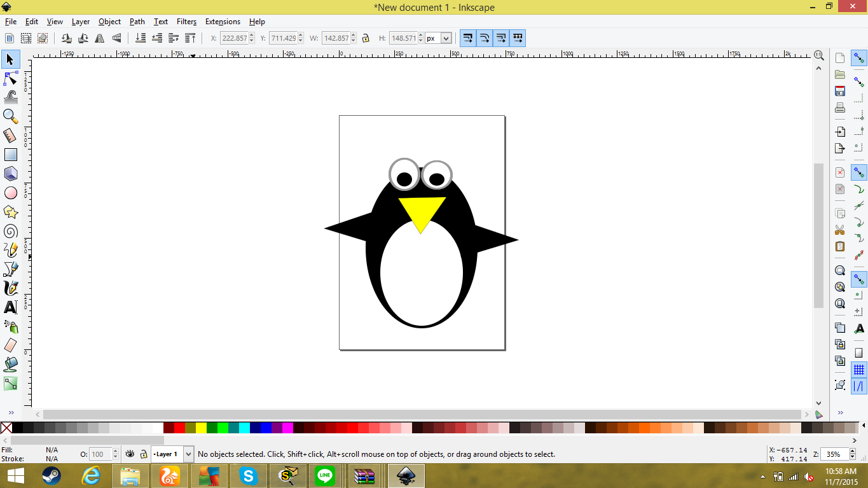Toggle the width/height ratio lock

click(x=366, y=38)
